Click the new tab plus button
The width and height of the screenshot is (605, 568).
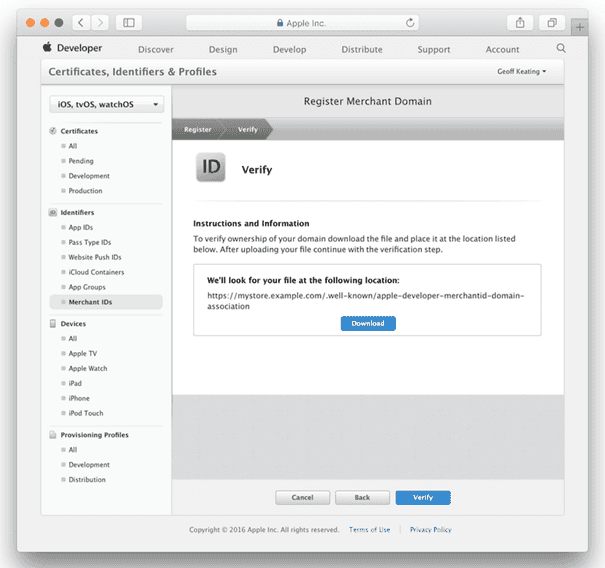(580, 27)
